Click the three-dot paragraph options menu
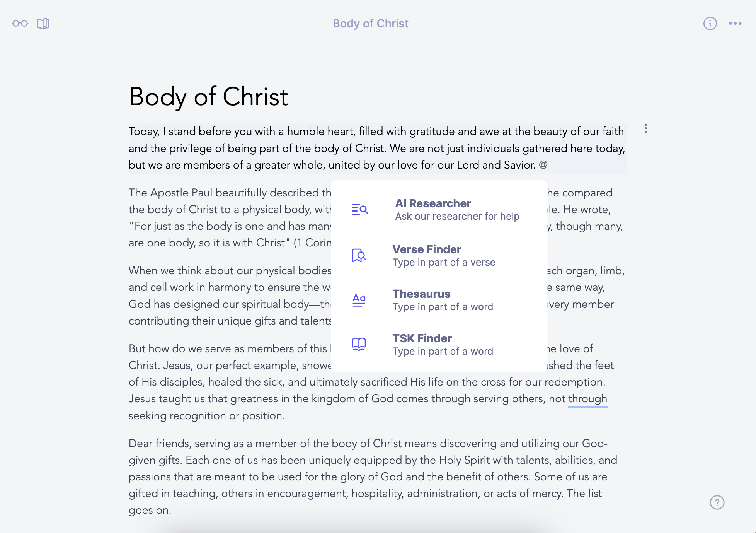 click(646, 129)
